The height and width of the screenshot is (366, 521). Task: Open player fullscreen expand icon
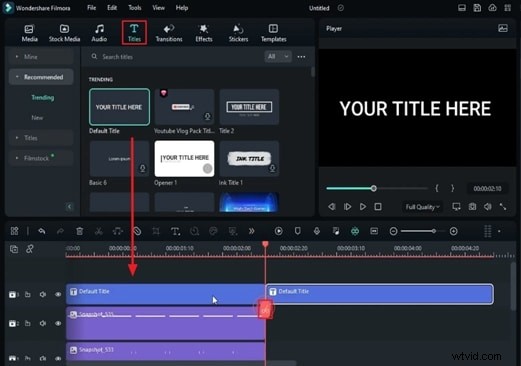(503, 207)
